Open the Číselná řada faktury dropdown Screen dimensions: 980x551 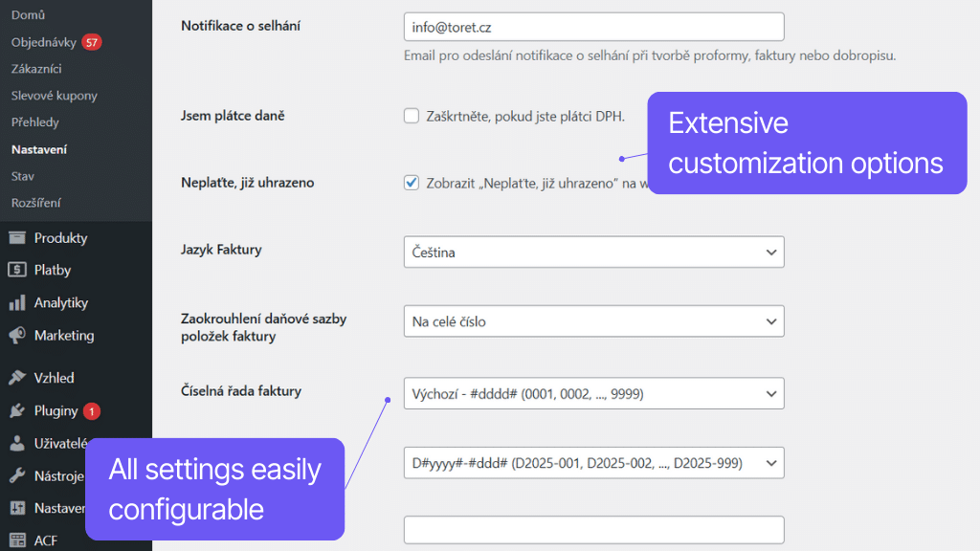pos(593,393)
